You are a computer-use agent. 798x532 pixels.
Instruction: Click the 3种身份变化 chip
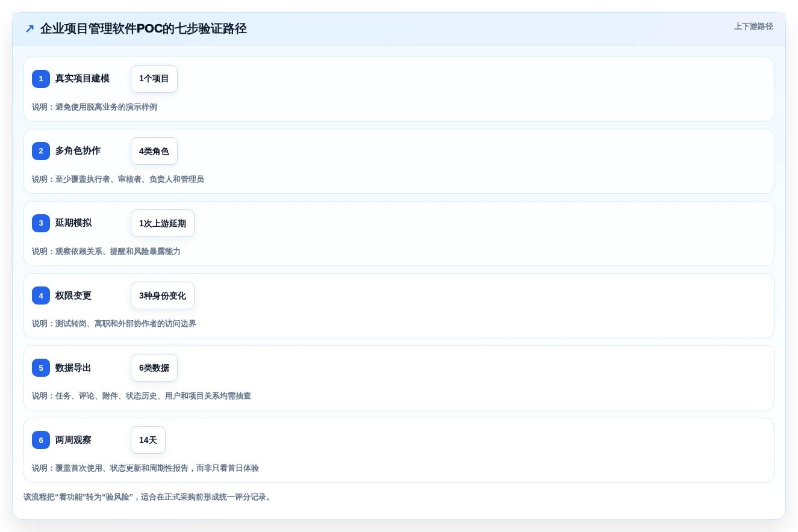(x=163, y=295)
